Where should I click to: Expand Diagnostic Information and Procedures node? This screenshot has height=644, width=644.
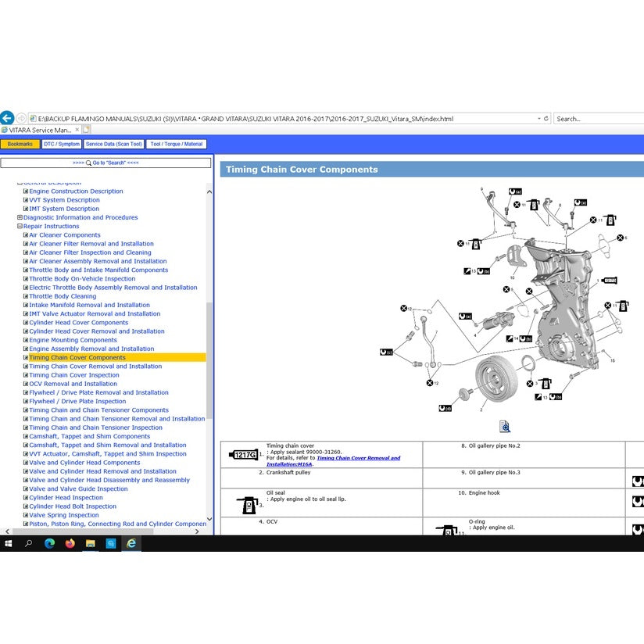click(x=20, y=217)
